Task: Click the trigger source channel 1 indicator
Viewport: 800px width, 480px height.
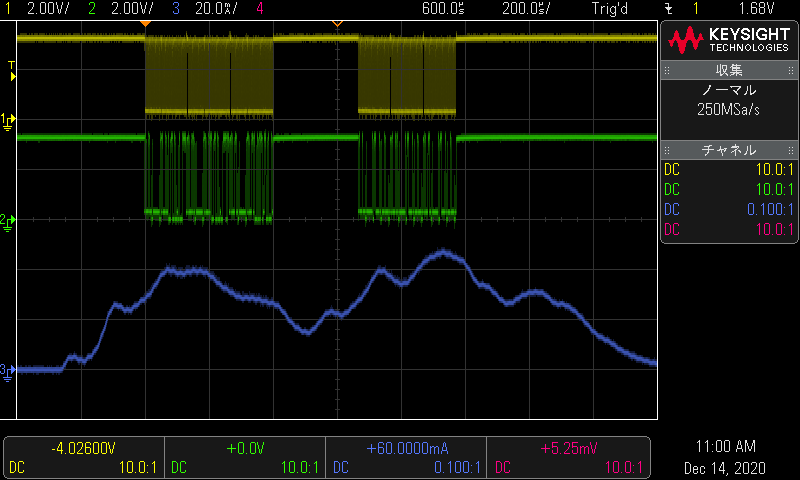Action: click(x=696, y=8)
